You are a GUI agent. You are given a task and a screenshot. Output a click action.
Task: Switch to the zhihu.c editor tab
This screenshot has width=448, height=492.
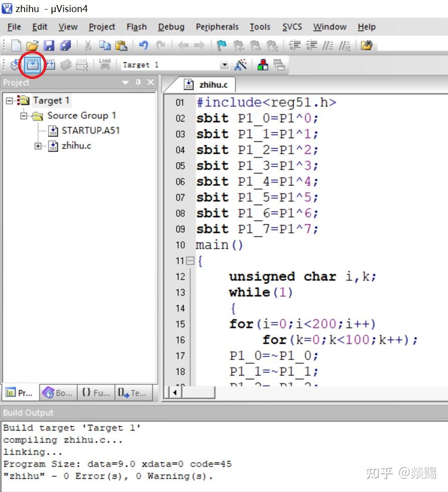[206, 85]
